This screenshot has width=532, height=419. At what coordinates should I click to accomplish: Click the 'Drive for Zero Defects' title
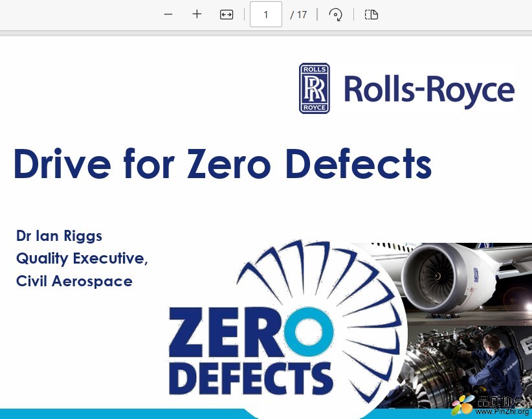(223, 164)
